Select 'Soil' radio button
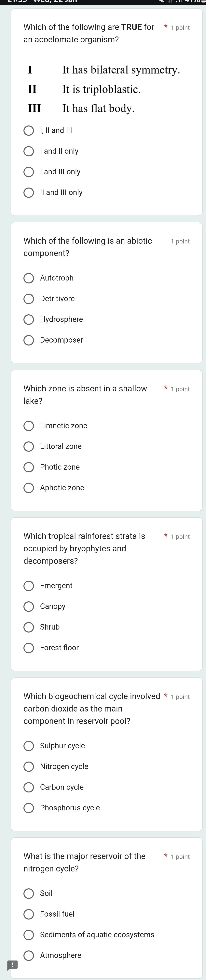The width and height of the screenshot is (206, 980). pyautogui.click(x=29, y=893)
